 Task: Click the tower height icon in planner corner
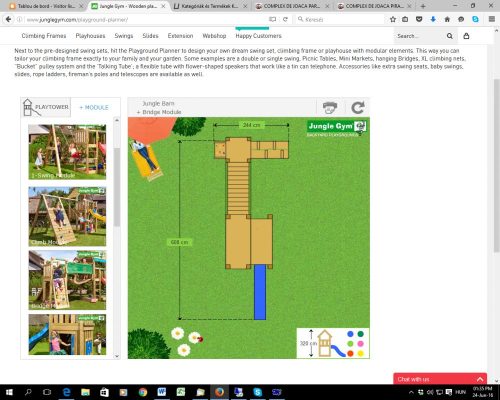[325, 343]
